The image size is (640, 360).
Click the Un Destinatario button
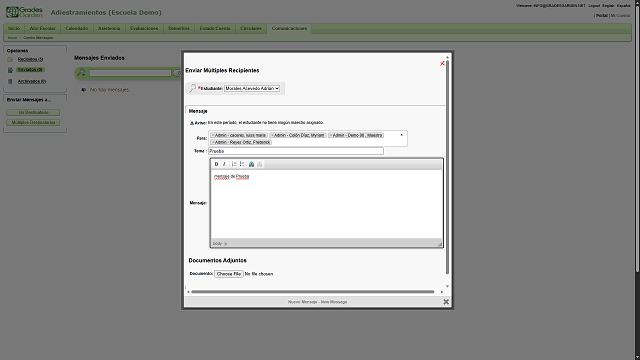(33, 112)
